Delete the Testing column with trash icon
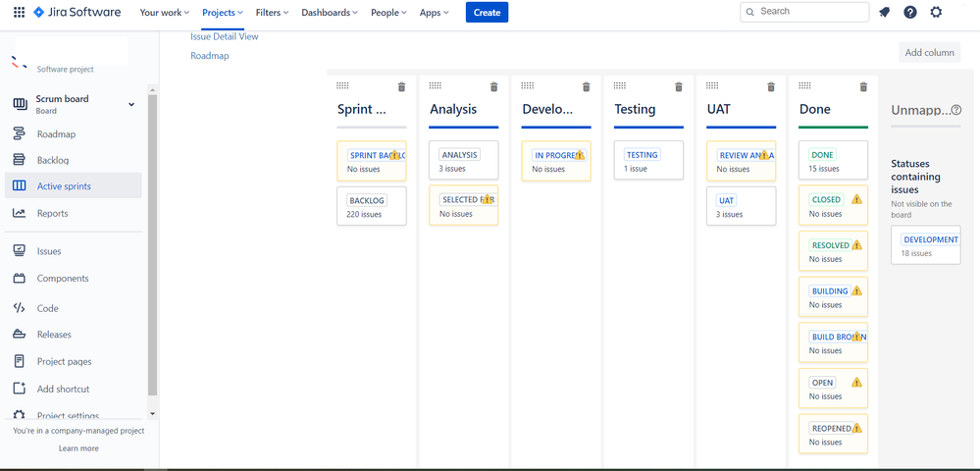The image size is (980, 471). [679, 87]
